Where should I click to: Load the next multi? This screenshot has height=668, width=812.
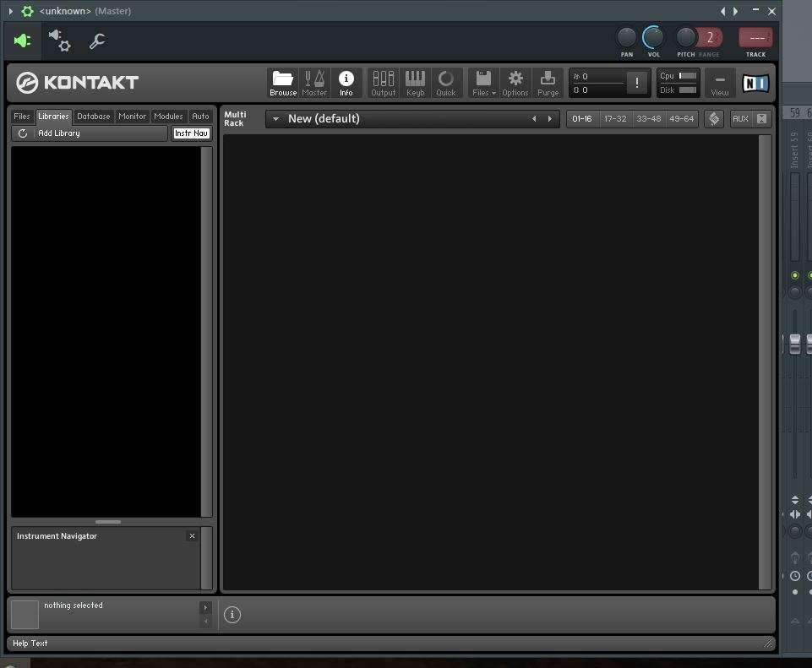[x=549, y=118]
